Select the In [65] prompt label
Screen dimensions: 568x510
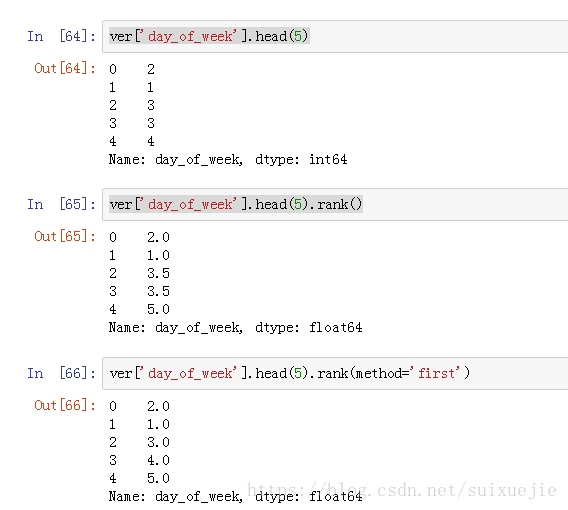click(x=62, y=204)
